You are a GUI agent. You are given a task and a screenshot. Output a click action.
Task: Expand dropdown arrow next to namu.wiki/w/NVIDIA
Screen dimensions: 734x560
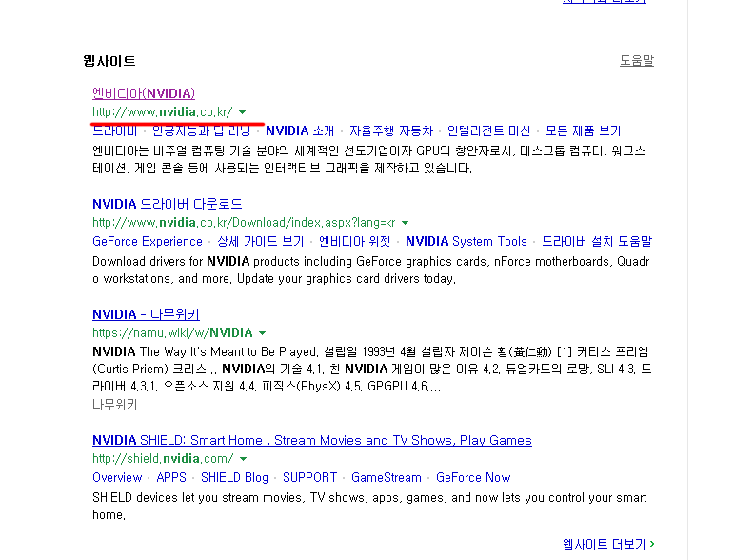pos(262,333)
